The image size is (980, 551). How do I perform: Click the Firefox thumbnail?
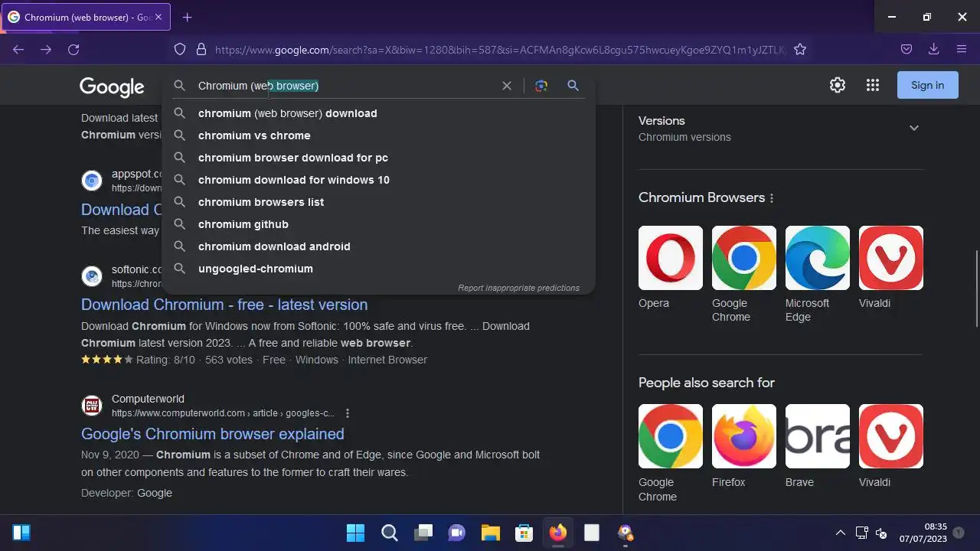[744, 436]
